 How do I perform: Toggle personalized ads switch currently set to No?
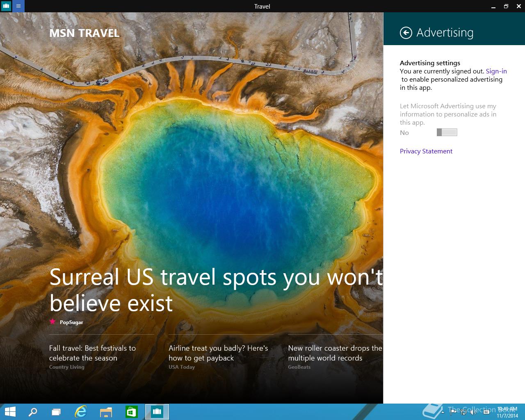tap(447, 132)
